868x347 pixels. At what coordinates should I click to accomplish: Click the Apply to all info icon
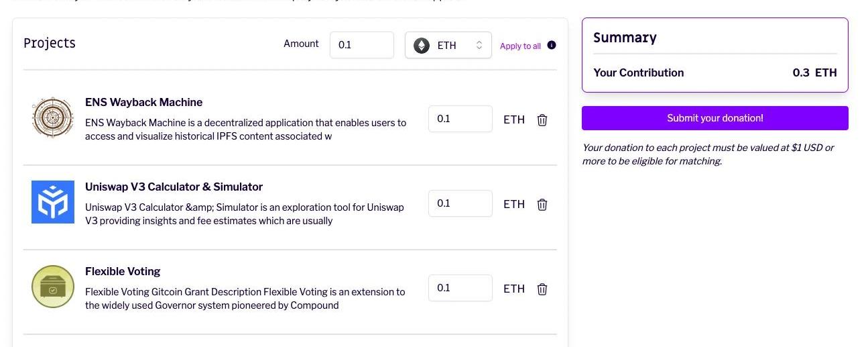(552, 45)
